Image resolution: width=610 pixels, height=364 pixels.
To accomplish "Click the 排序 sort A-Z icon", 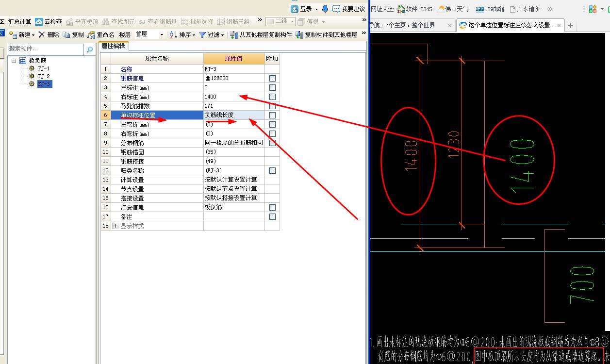I will pyautogui.click(x=173, y=34).
